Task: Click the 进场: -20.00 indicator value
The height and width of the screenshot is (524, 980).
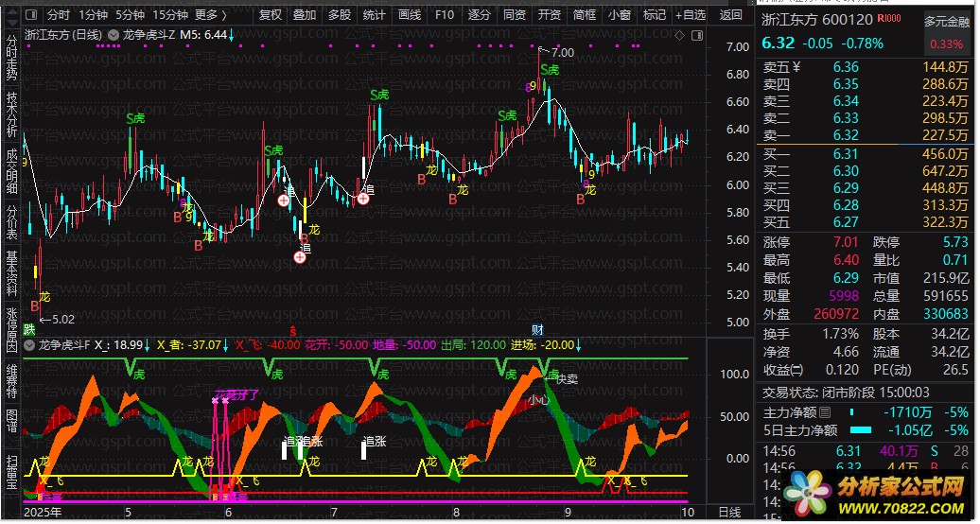Action: point(542,344)
